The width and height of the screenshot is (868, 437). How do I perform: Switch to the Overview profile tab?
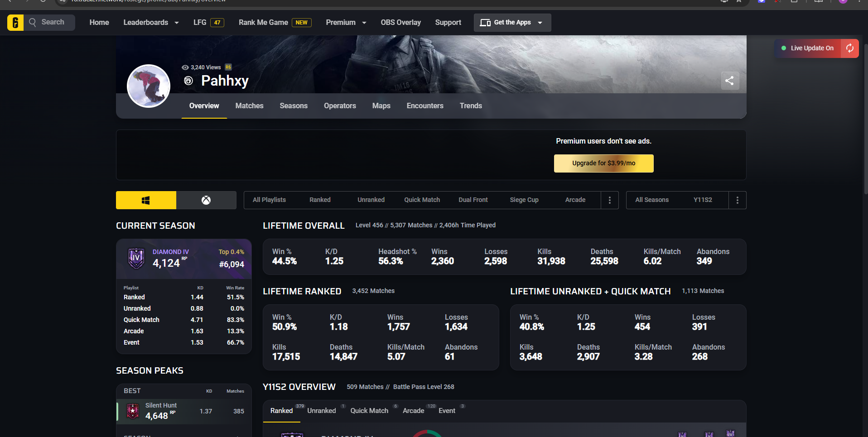click(x=204, y=106)
